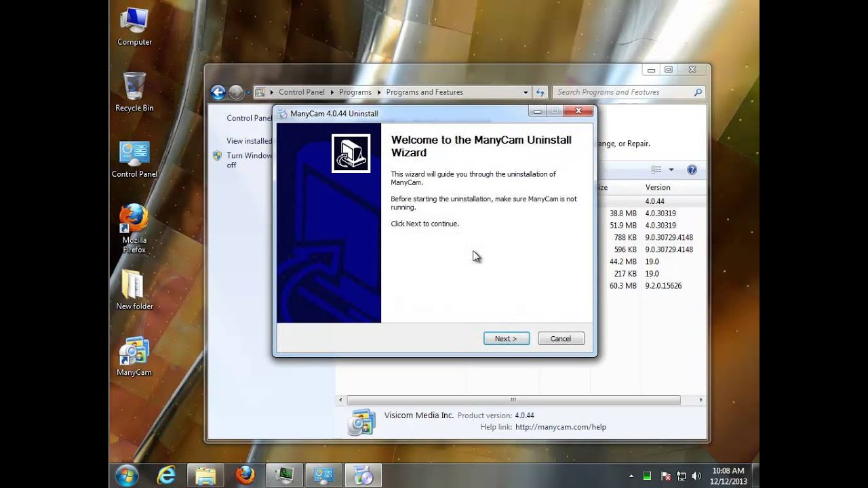
Task: Click Programs in the address breadcrumb
Action: click(355, 92)
